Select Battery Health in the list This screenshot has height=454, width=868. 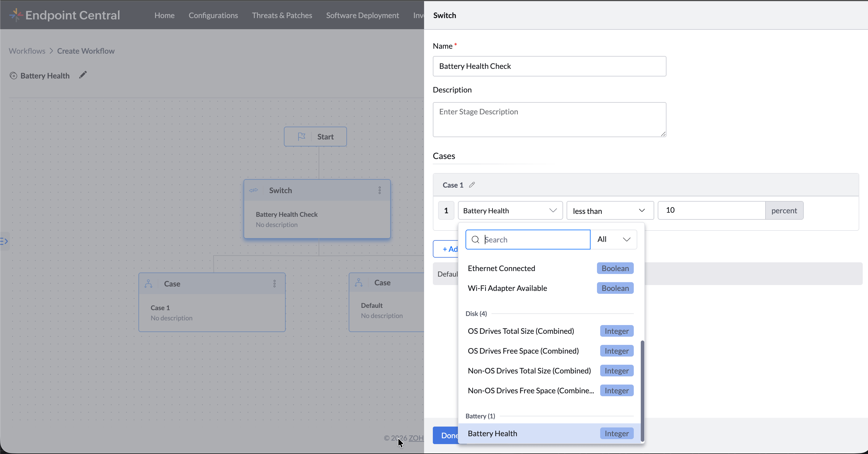(x=549, y=434)
